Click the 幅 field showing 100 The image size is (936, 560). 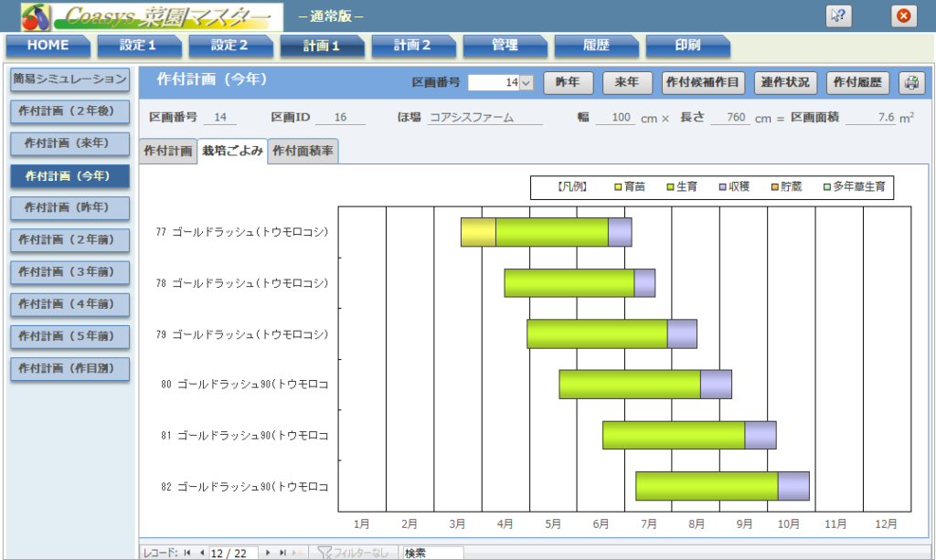click(615, 118)
